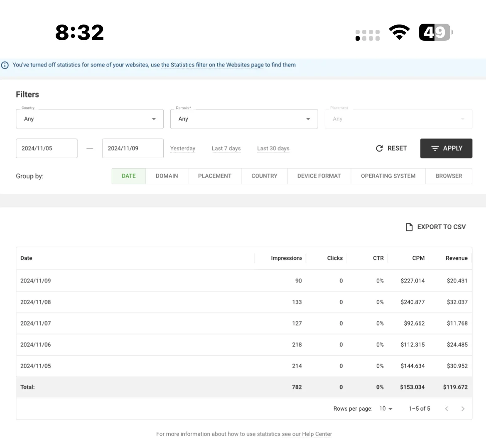Click the total impressions 782
The width and height of the screenshot is (486, 448).
(x=297, y=387)
